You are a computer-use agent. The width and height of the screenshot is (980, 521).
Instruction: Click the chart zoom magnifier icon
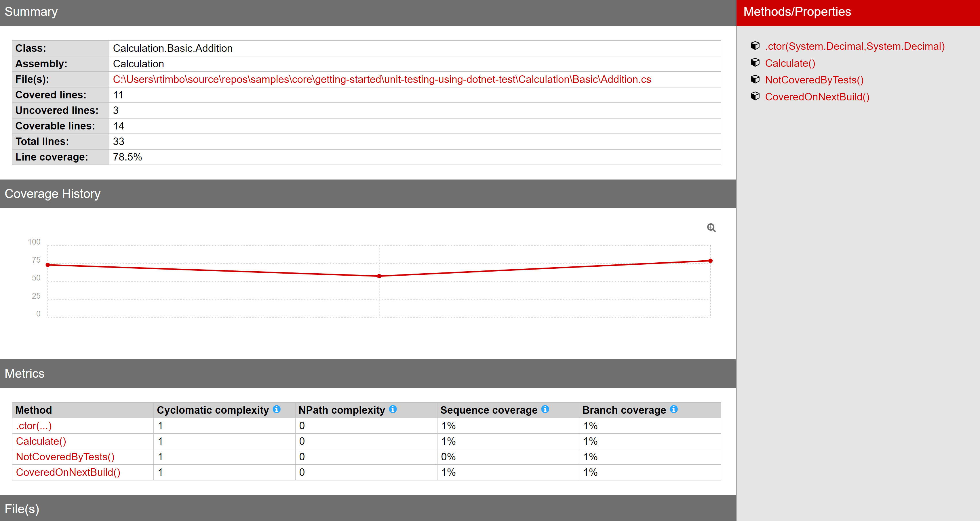point(711,227)
